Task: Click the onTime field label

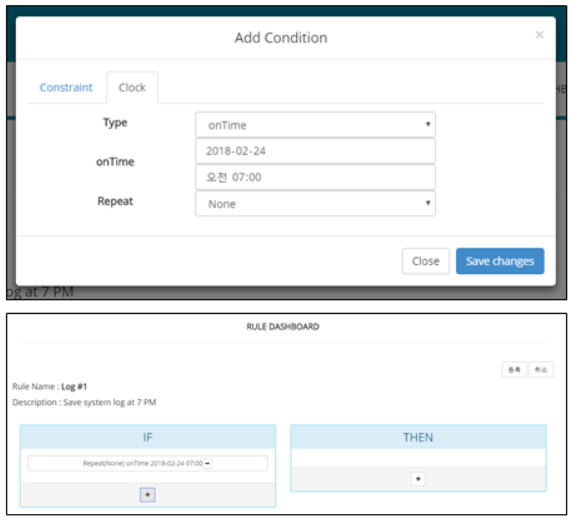Action: coord(115,162)
